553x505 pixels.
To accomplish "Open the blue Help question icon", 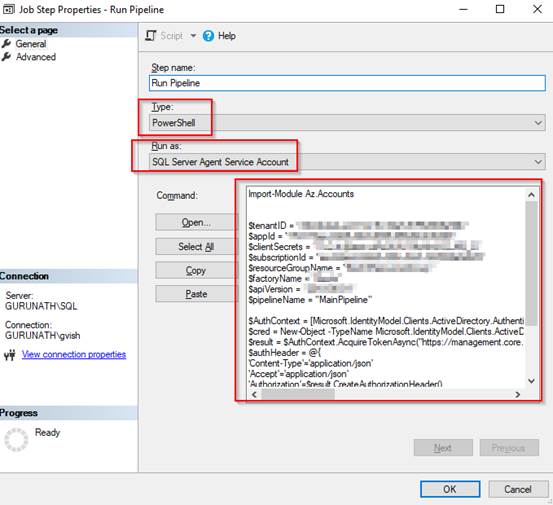I will point(208,36).
